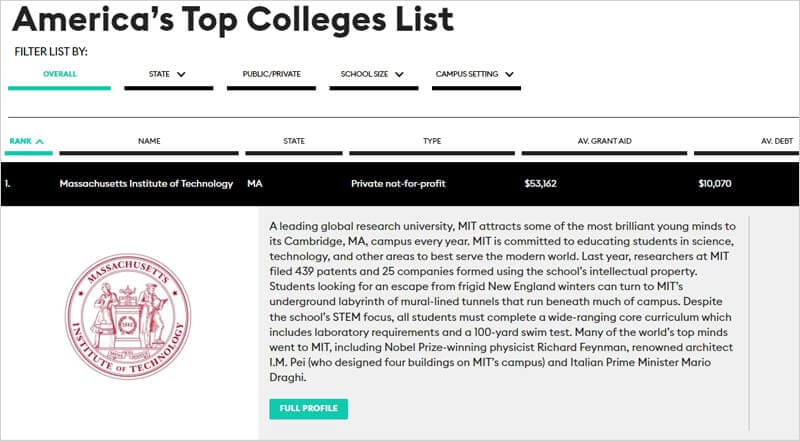Click Massachusetts Institute of Technology row name
800x442 pixels.
click(x=146, y=184)
